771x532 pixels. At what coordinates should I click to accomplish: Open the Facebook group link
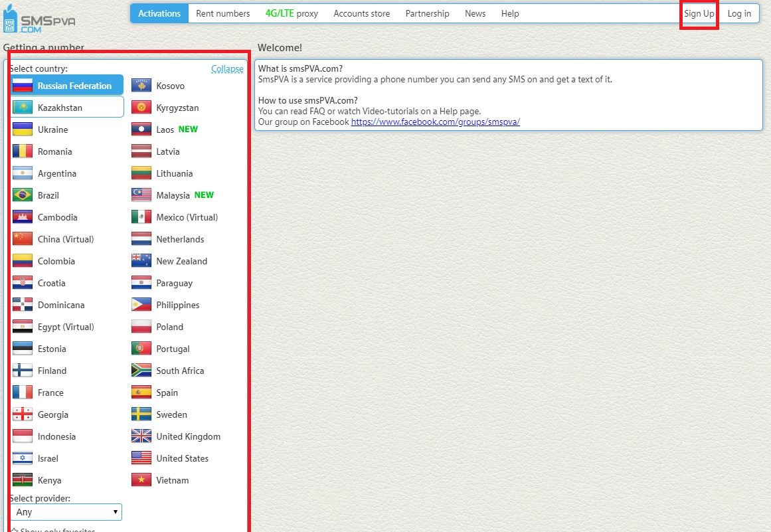coord(435,122)
